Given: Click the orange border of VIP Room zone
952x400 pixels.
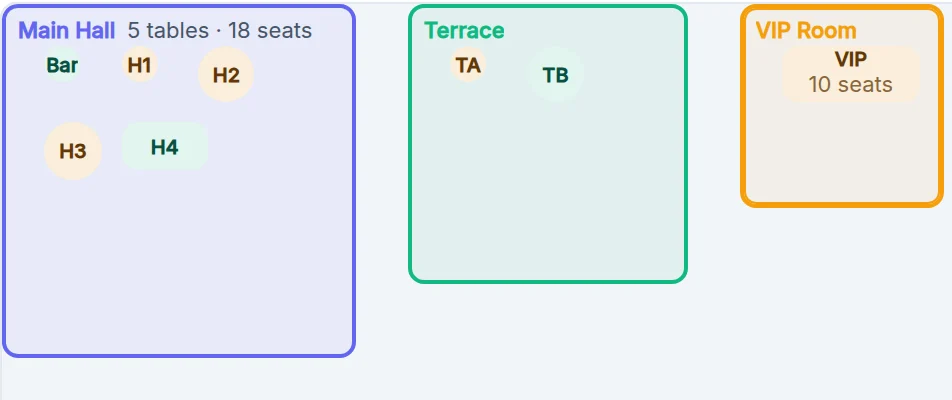Looking at the screenshot, I should 743,121.
